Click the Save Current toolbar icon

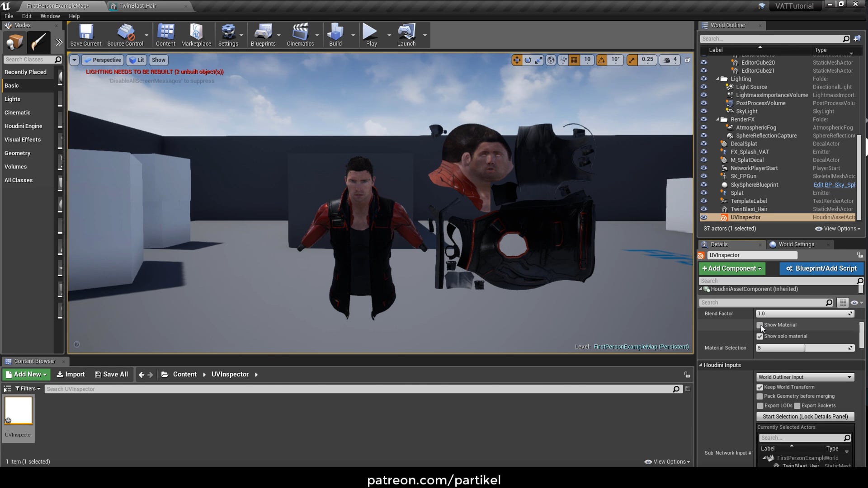(86, 35)
